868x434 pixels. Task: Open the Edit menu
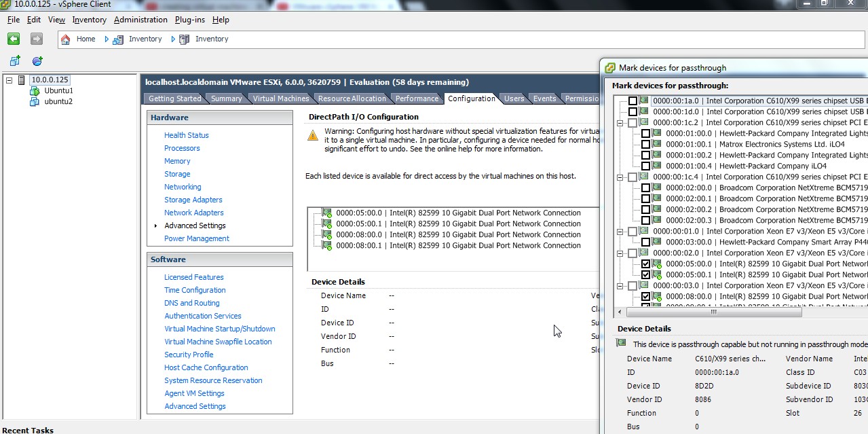[x=34, y=20]
